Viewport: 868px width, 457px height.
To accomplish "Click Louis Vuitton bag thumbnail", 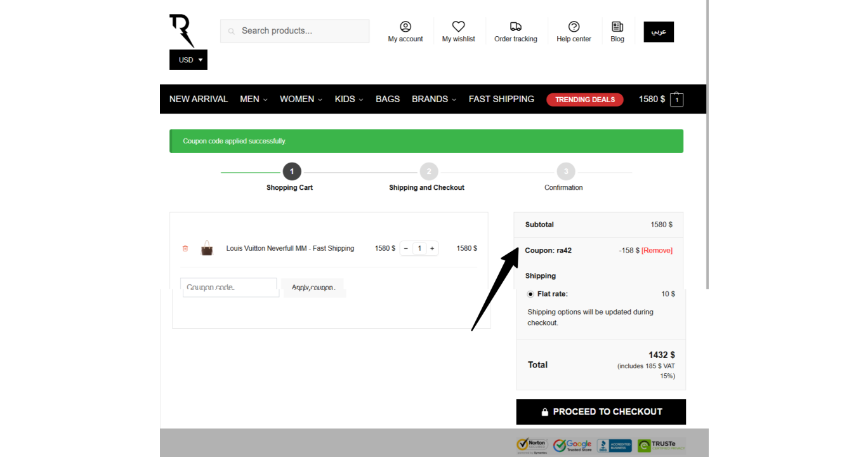I will coord(207,248).
